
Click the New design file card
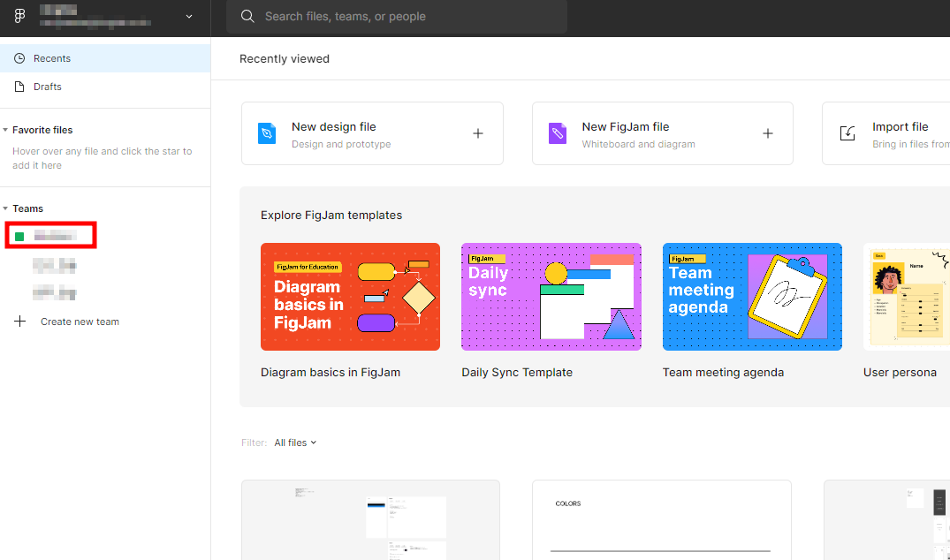click(x=372, y=133)
